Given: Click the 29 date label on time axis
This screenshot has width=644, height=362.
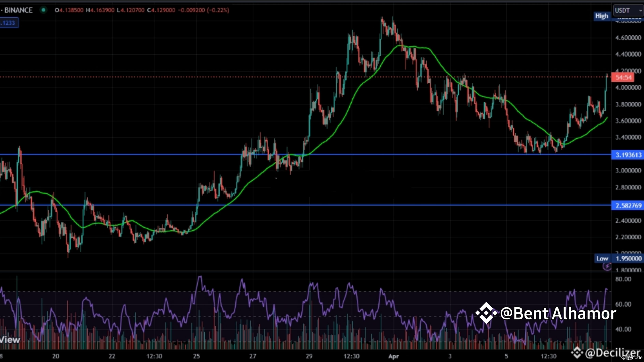Looking at the screenshot, I should [x=309, y=356].
